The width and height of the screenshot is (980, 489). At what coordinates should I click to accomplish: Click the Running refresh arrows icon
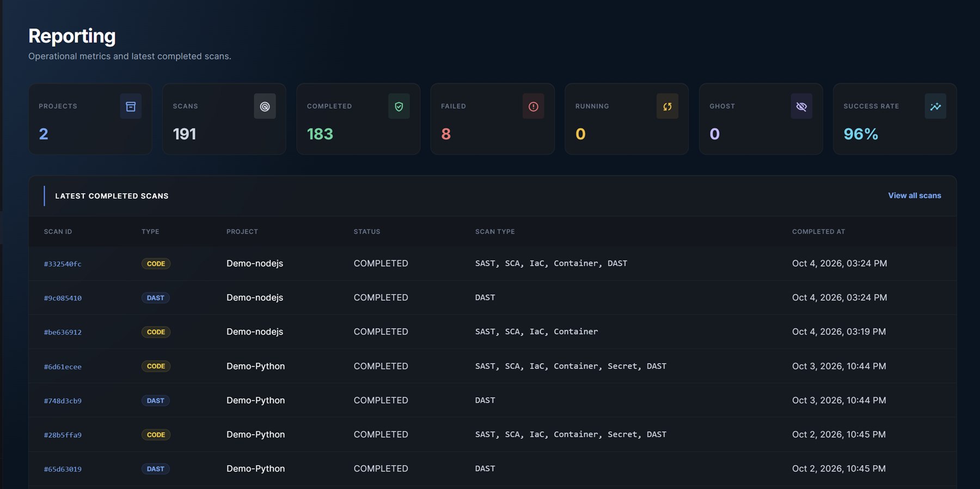[667, 107]
